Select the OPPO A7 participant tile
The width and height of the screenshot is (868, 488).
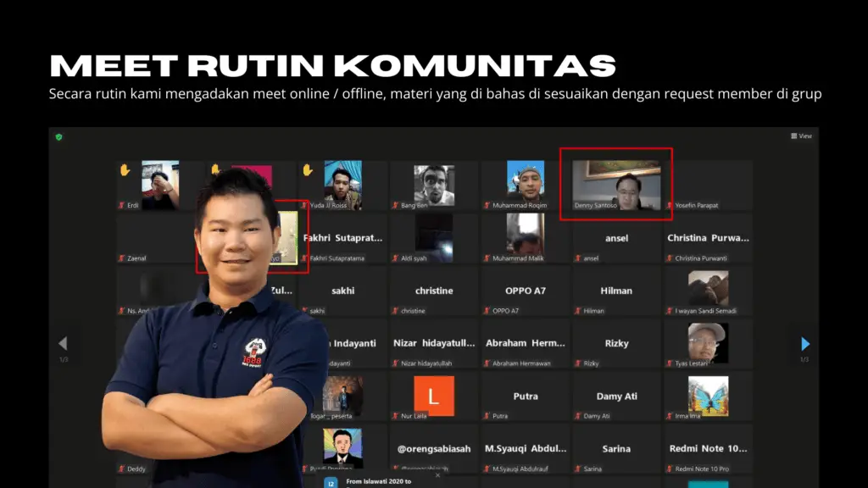click(x=526, y=291)
